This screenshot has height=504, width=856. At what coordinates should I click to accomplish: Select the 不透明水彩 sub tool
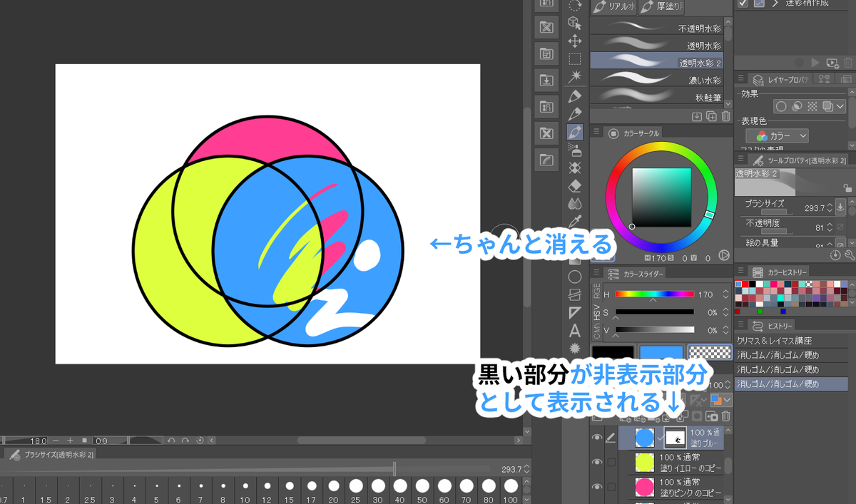pyautogui.click(x=656, y=26)
